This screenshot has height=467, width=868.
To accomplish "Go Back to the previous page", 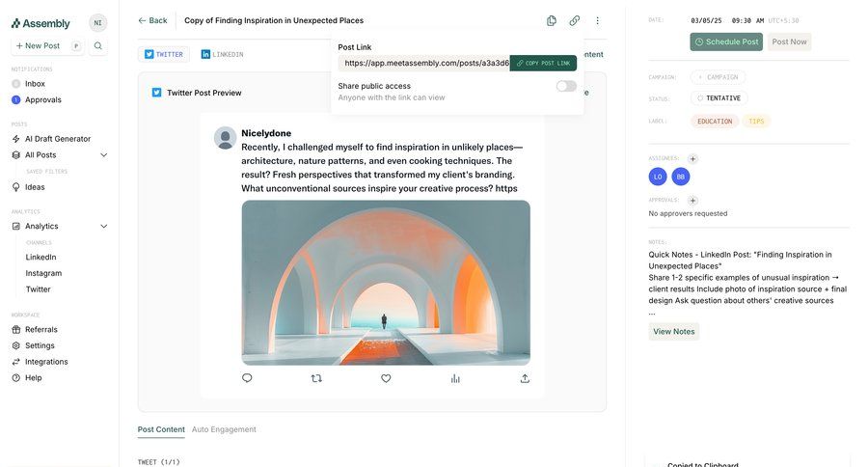I will [x=152, y=20].
